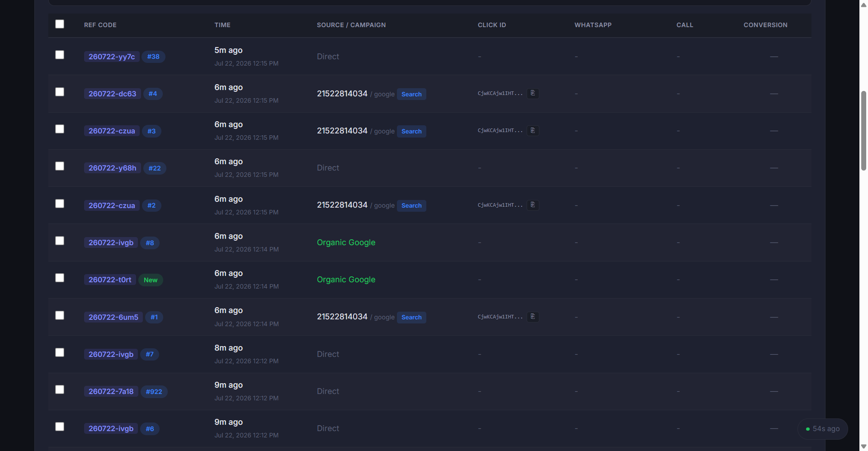Select checkbox beside 260722-czua #2
This screenshot has height=451, width=868.
click(x=60, y=204)
